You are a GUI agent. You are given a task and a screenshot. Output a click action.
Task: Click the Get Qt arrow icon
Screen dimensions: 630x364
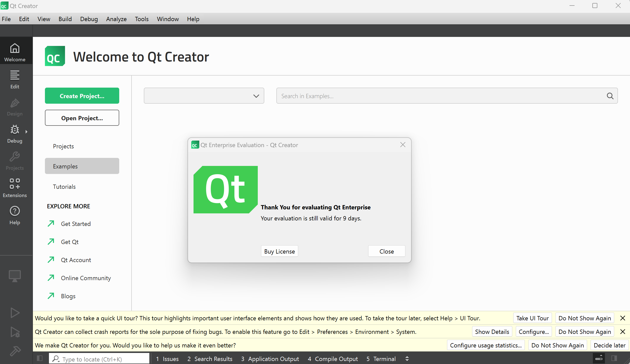point(51,241)
